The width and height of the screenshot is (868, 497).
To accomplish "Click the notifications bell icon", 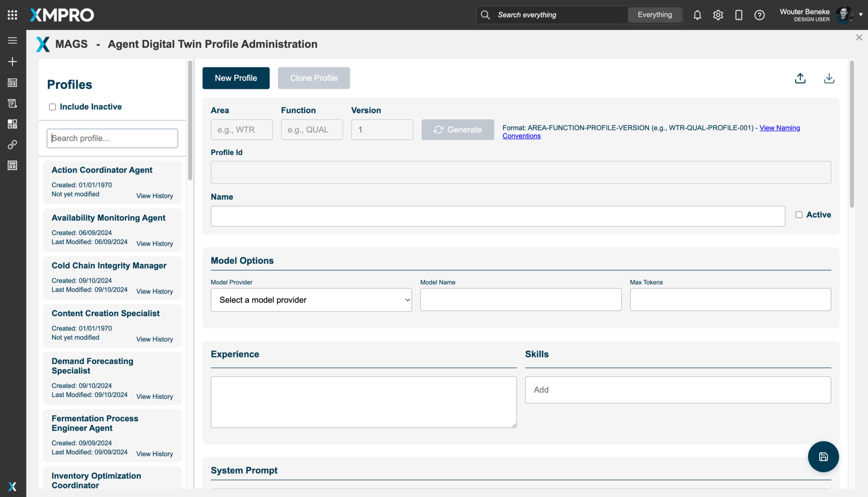I will [697, 15].
